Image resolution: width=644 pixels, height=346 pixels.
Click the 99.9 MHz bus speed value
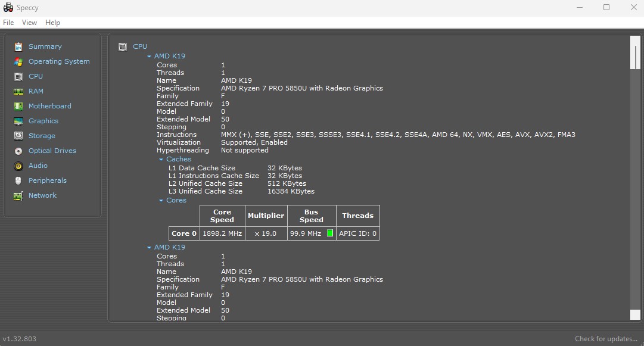(x=306, y=233)
